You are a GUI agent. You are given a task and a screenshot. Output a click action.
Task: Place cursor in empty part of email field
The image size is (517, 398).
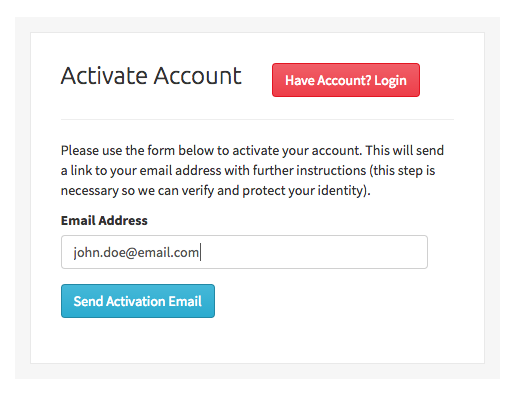313,252
